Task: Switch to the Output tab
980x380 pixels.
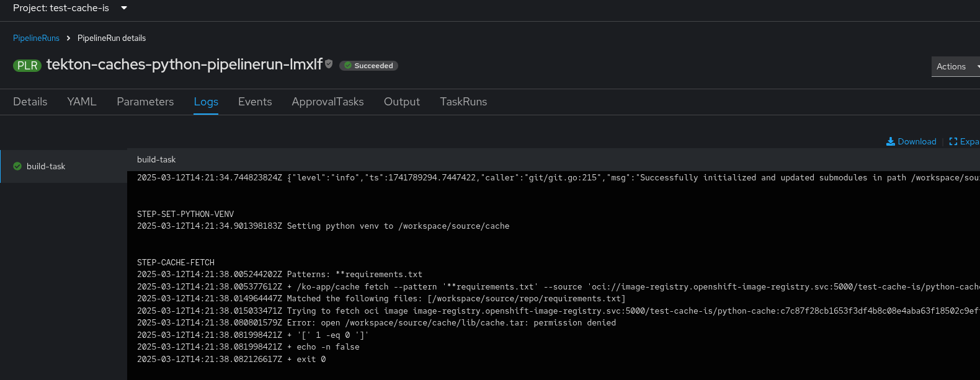Action: [402, 102]
